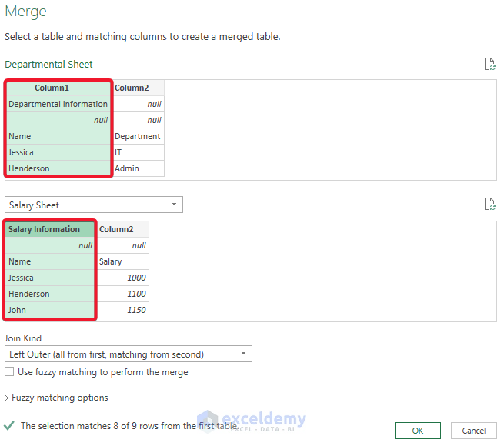The height and width of the screenshot is (446, 504).
Task: Click the Jessica cell in Departmental table
Action: [58, 152]
